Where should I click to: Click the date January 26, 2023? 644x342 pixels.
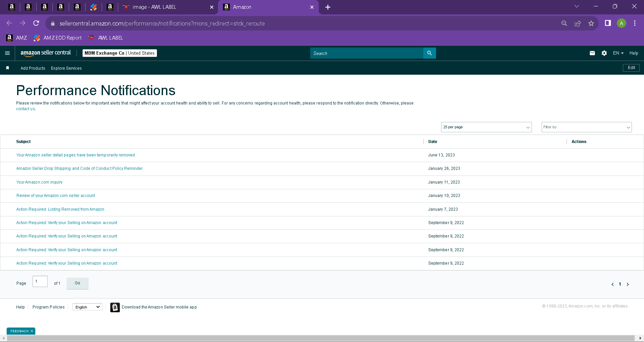click(x=444, y=168)
